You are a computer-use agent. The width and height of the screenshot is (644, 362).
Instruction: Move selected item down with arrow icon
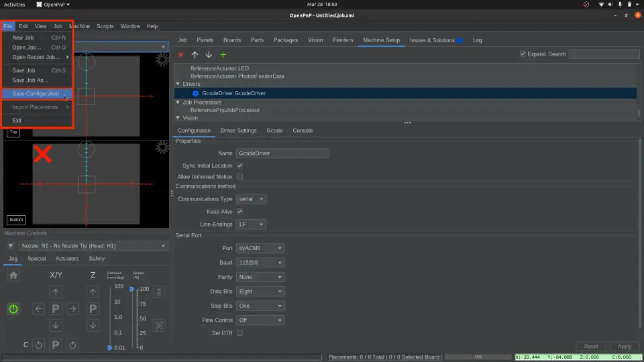coord(209,54)
